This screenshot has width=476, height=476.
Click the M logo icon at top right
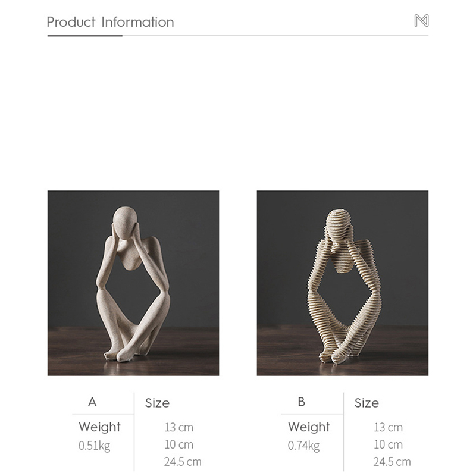point(421,21)
